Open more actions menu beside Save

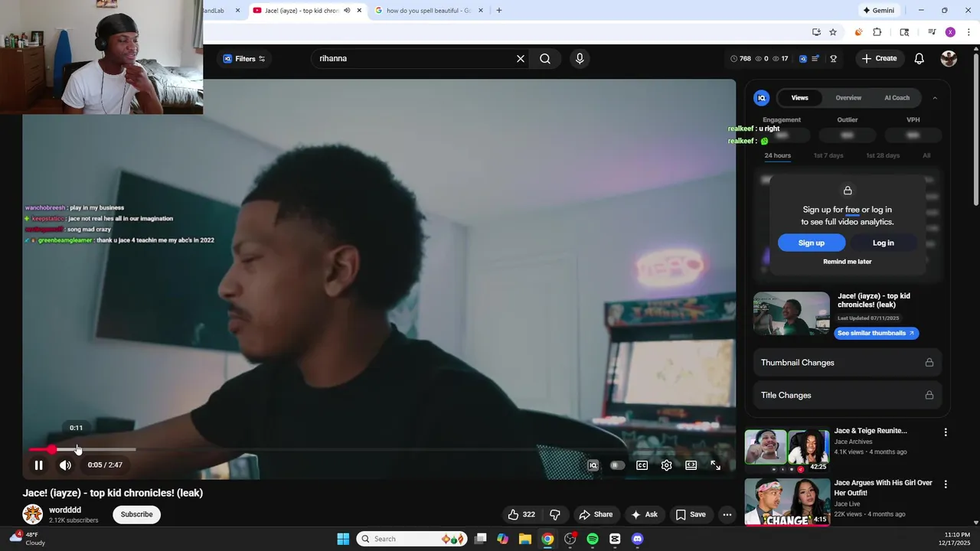[727, 514]
